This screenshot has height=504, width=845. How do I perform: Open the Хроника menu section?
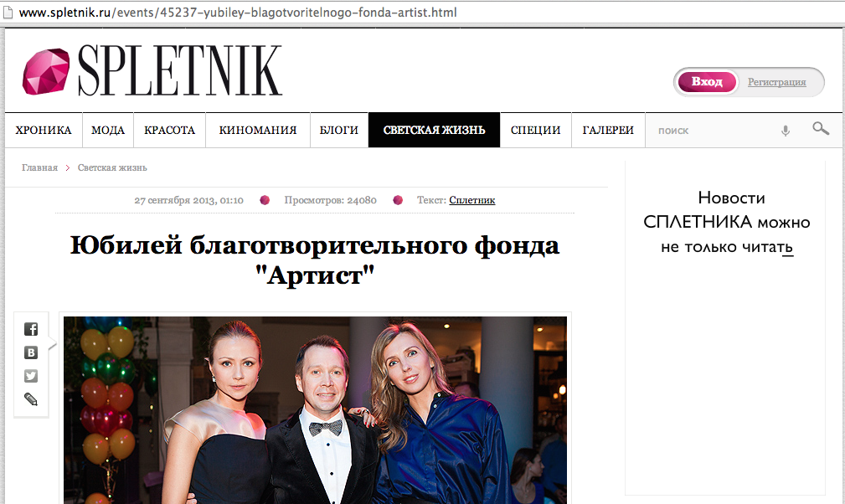[44, 131]
